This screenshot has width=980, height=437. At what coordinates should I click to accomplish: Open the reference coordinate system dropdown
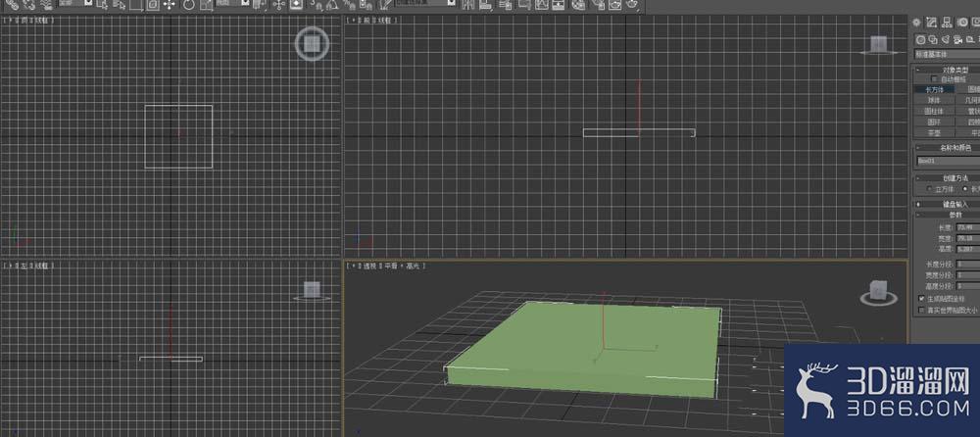(x=233, y=4)
